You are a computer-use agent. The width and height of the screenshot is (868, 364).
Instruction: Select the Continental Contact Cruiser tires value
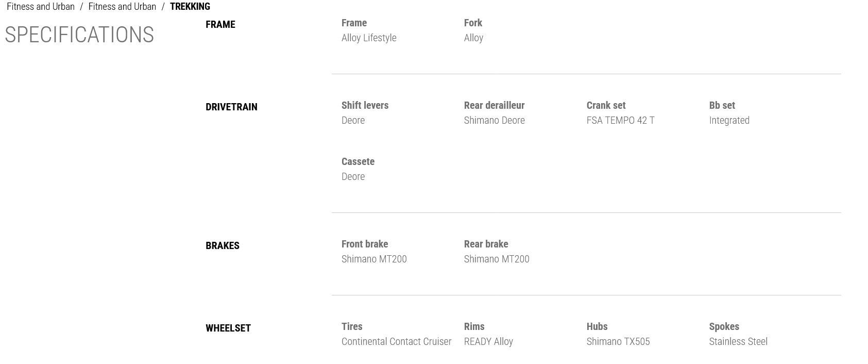click(396, 341)
